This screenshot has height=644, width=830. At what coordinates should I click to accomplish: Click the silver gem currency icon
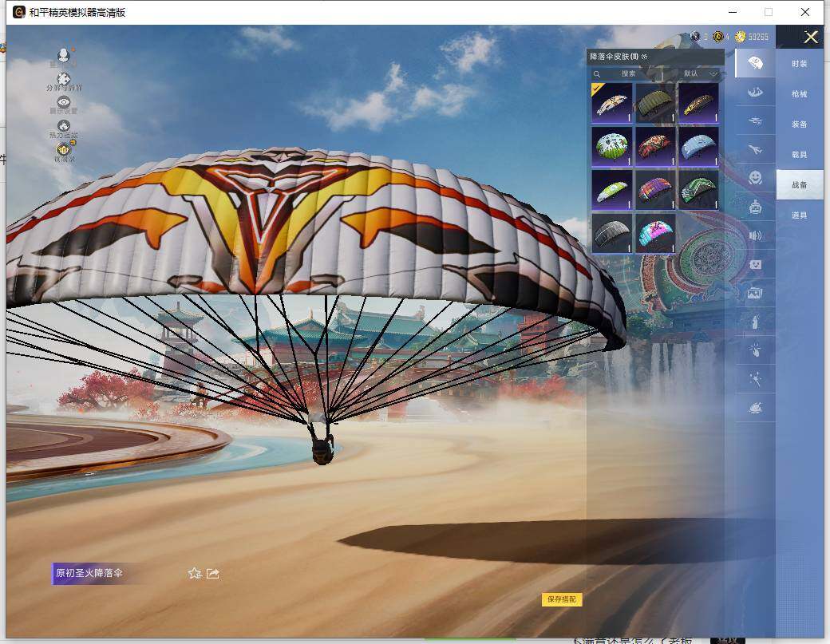point(695,37)
